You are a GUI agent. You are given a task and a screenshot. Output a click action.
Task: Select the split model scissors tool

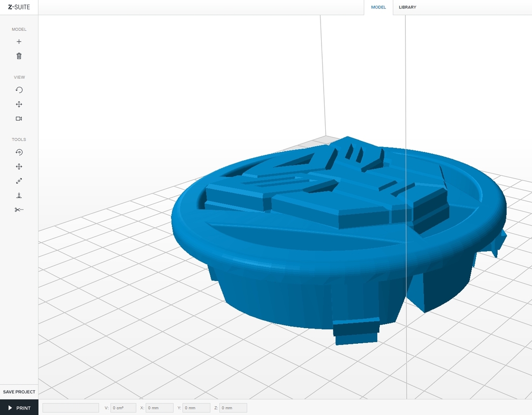19,210
